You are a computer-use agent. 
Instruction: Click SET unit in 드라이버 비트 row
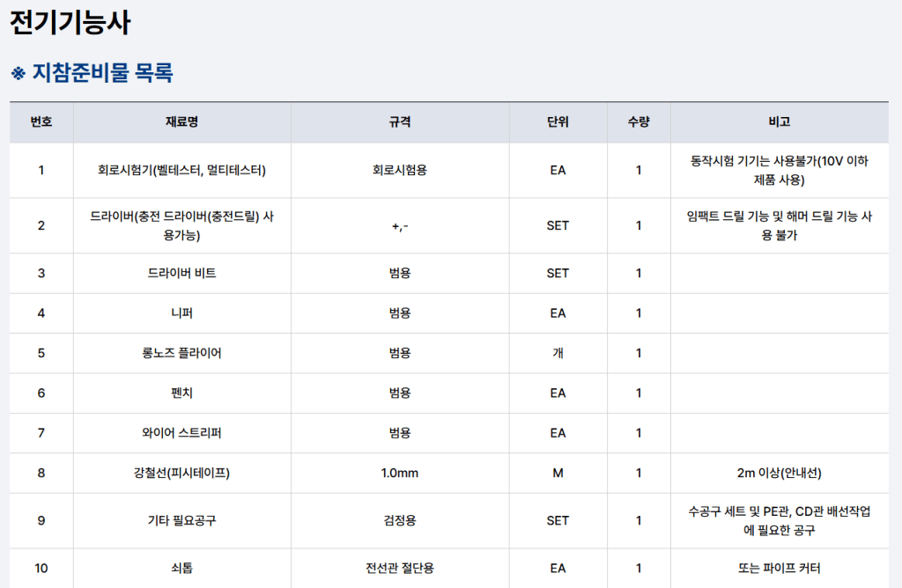[558, 273]
